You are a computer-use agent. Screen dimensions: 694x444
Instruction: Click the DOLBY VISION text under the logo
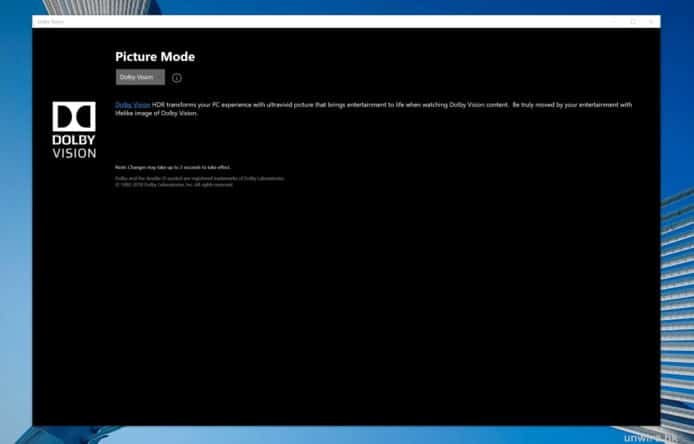click(74, 147)
